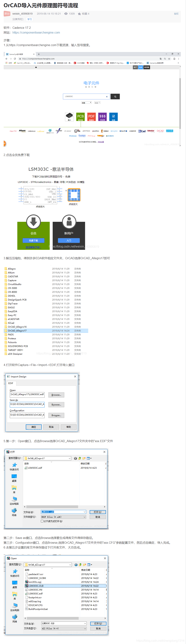186x644 pixels.
Task: Select 网络 in the Open dialog sidebar
Action: click(15, 619)
